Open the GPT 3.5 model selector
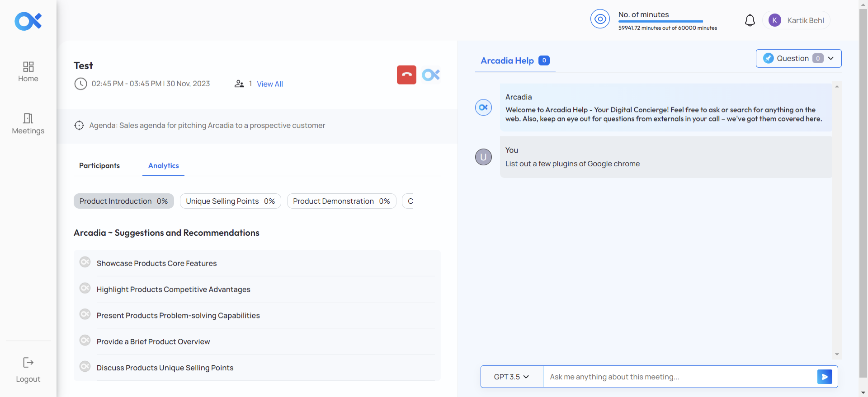 (511, 377)
